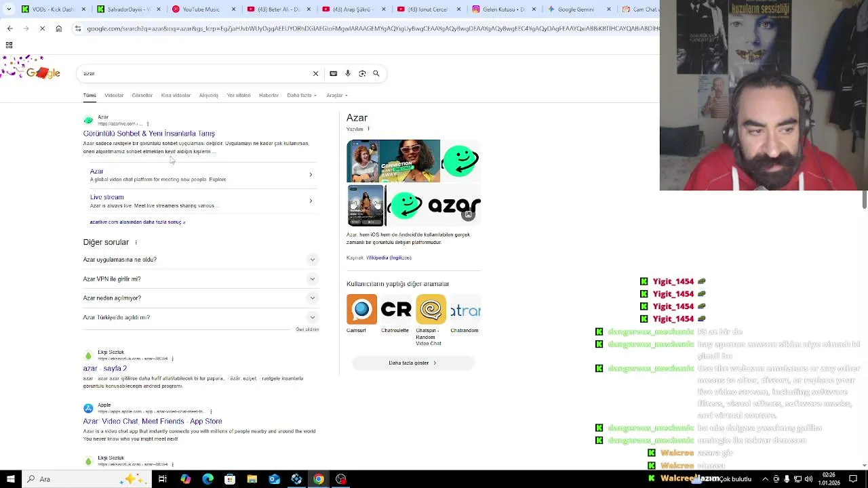Screen dimensions: 868x488
Task: Open Microsoft Edge from taskbar
Action: point(208,479)
